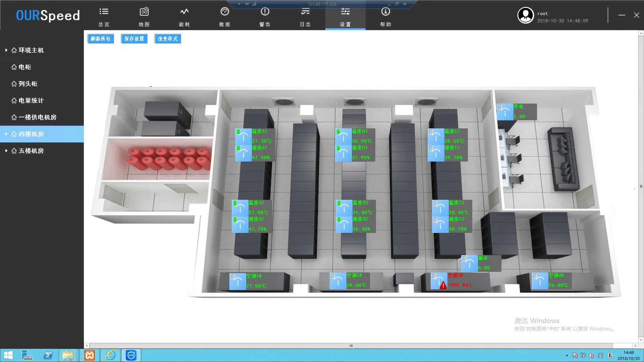Open the 总览 overview icon
Image resolution: width=644 pixels, height=362 pixels.
pos(104,12)
